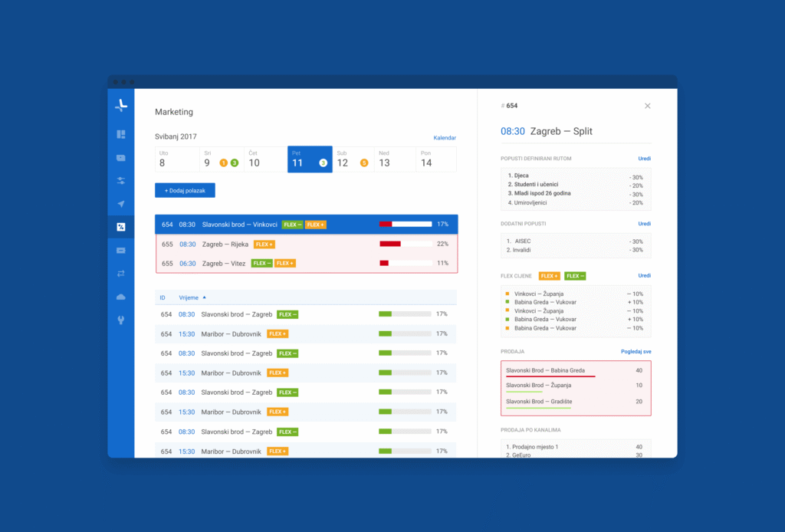Click the sliders settings icon in sidebar
Image resolution: width=785 pixels, height=532 pixels.
(121, 181)
